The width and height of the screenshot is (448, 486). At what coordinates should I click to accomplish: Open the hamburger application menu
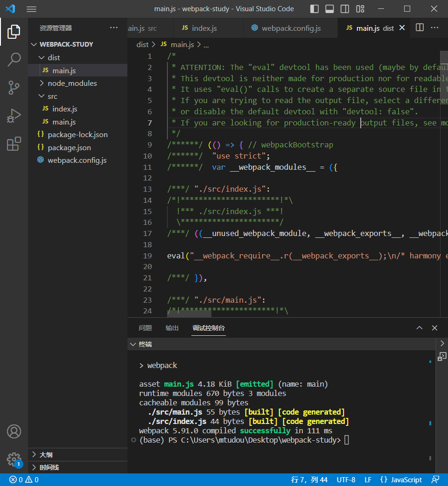pos(31,9)
